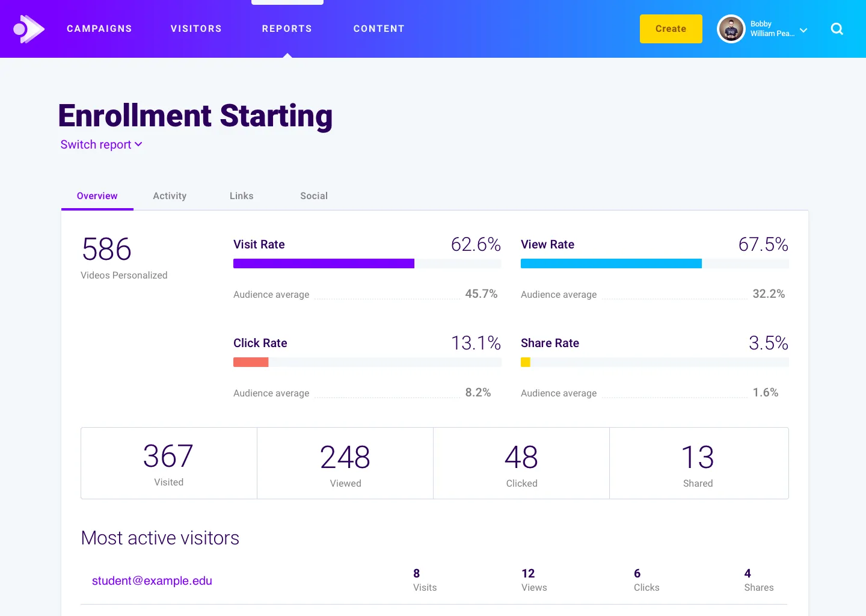Image resolution: width=866 pixels, height=616 pixels.
Task: Expand the user account chevron
Action: pyautogui.click(x=803, y=30)
